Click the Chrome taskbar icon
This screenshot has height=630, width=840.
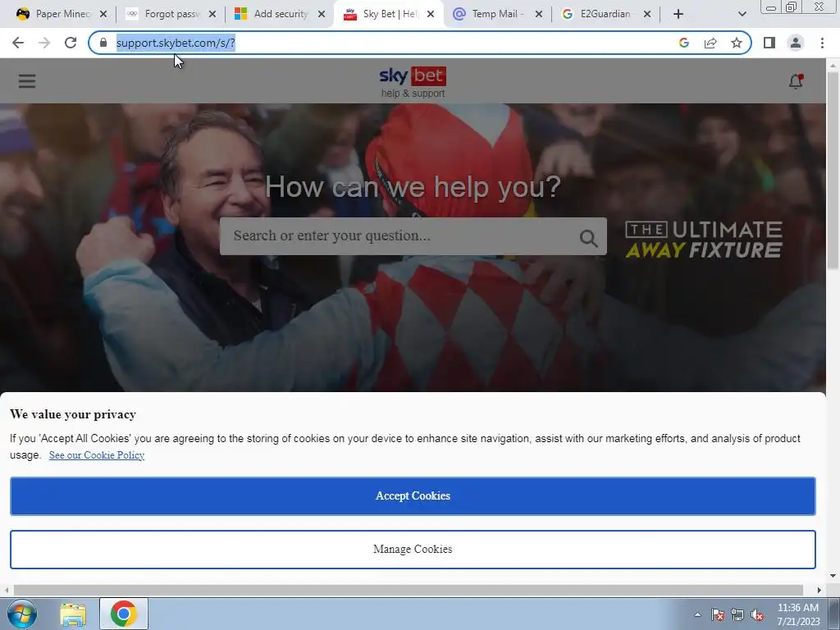(124, 614)
